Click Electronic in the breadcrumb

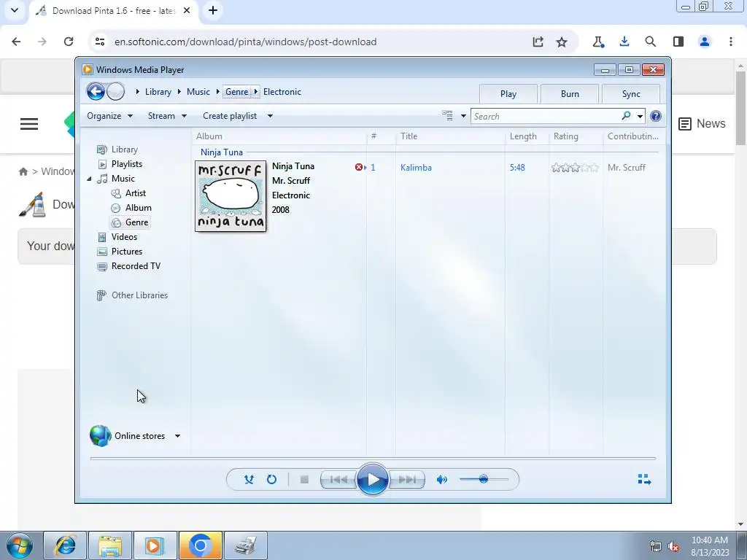pos(282,92)
